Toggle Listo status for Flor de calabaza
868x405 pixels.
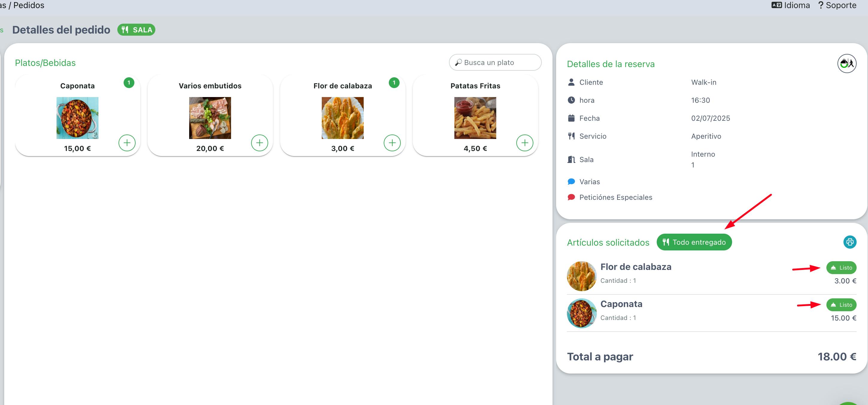[841, 268]
